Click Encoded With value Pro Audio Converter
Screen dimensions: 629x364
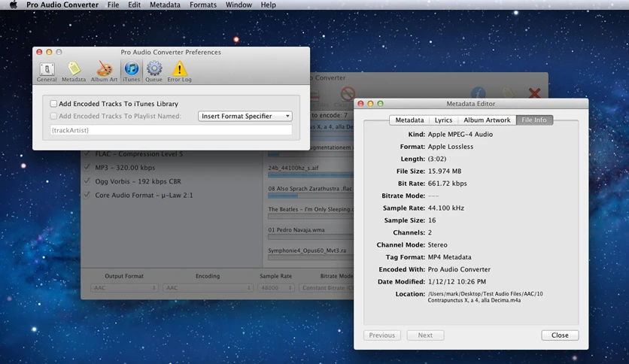click(459, 269)
